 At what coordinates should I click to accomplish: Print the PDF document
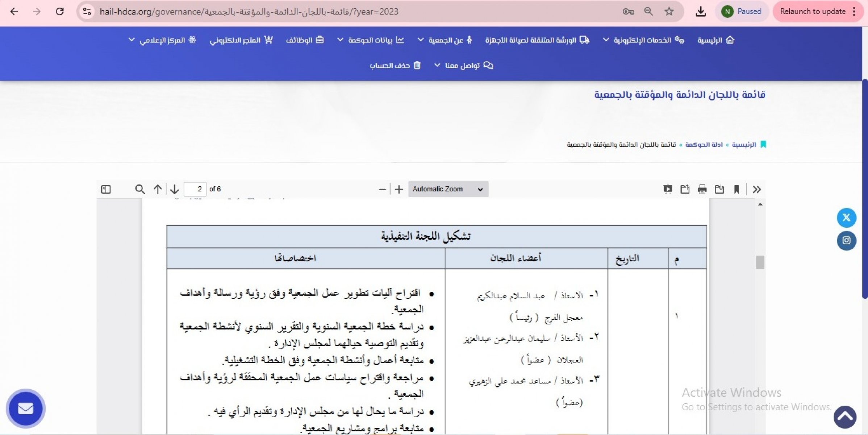(702, 189)
